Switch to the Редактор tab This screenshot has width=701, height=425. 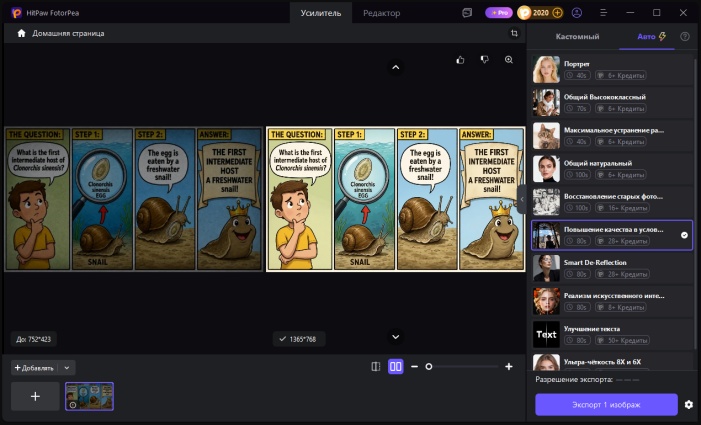coord(381,13)
